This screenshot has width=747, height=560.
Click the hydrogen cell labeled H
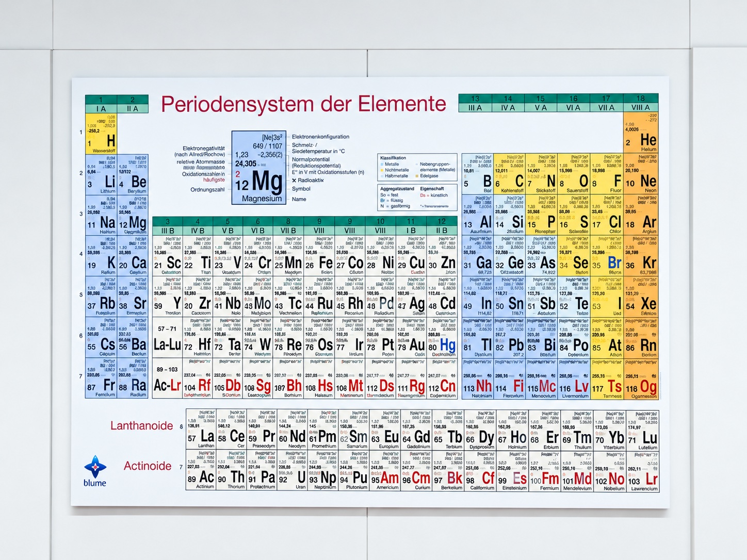(101, 134)
